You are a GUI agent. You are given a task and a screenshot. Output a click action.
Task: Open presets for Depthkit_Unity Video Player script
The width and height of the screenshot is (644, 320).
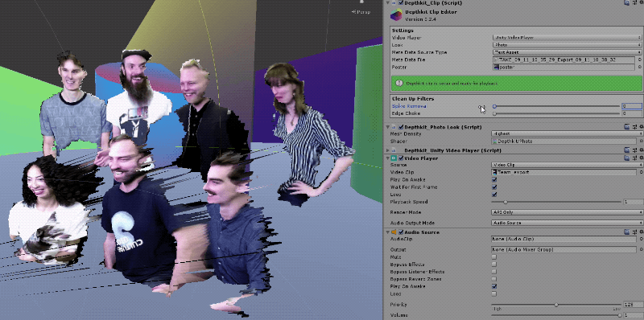pyautogui.click(x=634, y=150)
